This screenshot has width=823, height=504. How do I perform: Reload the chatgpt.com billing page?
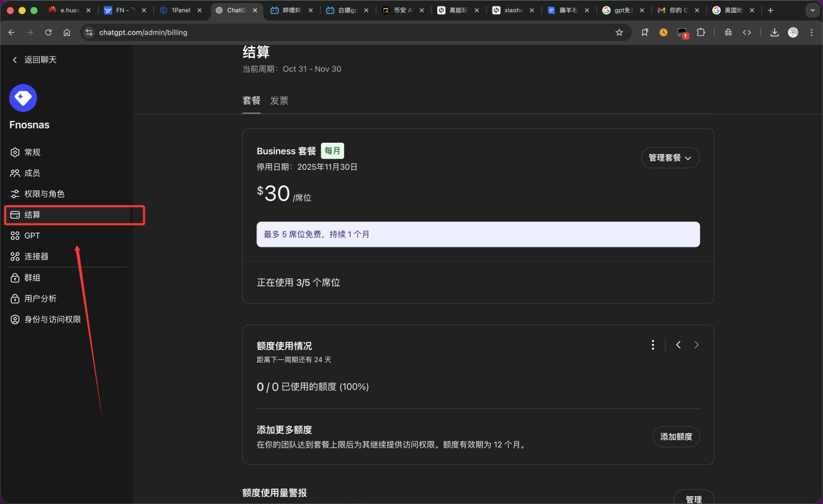[x=48, y=32]
